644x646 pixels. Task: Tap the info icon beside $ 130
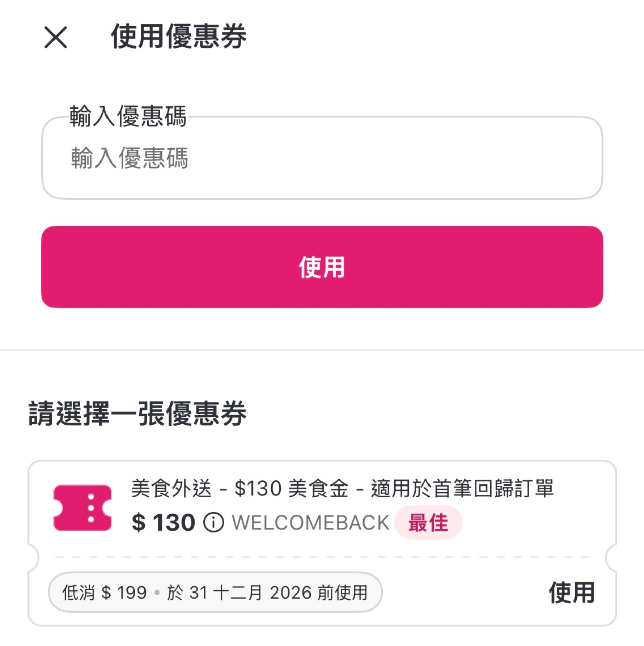[213, 523]
